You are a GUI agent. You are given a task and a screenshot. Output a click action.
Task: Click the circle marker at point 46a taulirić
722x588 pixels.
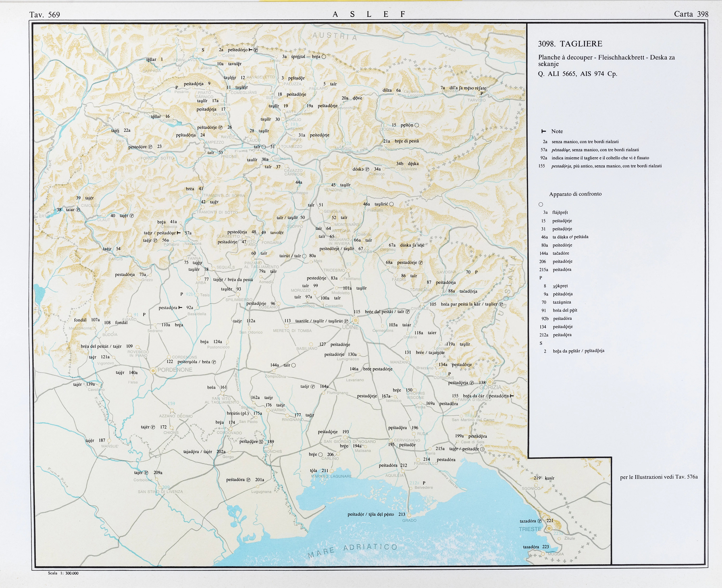click(x=391, y=204)
